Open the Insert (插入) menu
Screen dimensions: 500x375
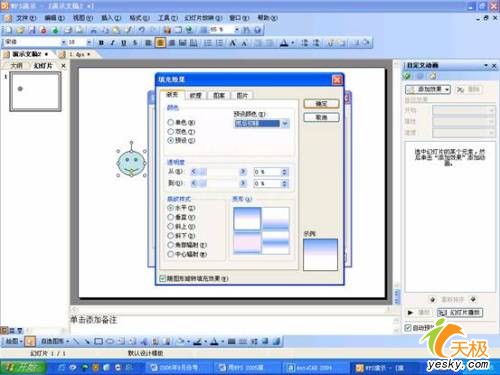point(111,18)
